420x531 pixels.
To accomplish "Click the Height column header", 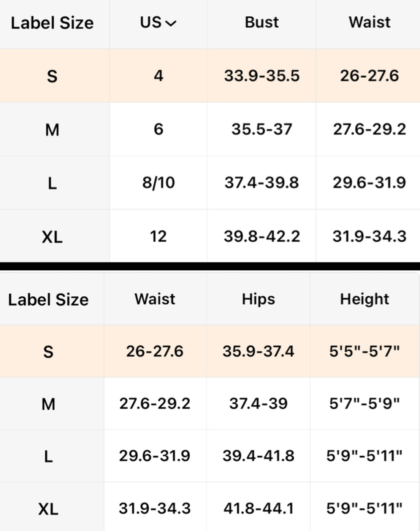I will tap(365, 299).
